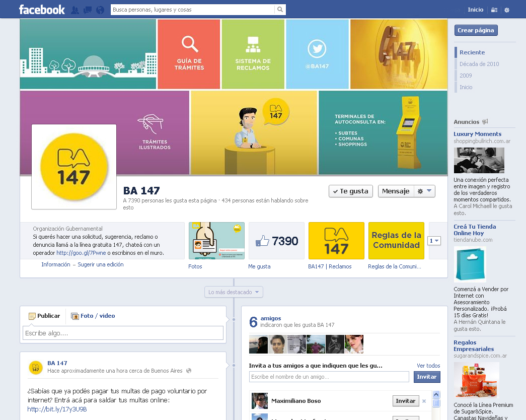
Task: Open Creá Tu Tienda Online Hoy ad
Action: pos(475,230)
